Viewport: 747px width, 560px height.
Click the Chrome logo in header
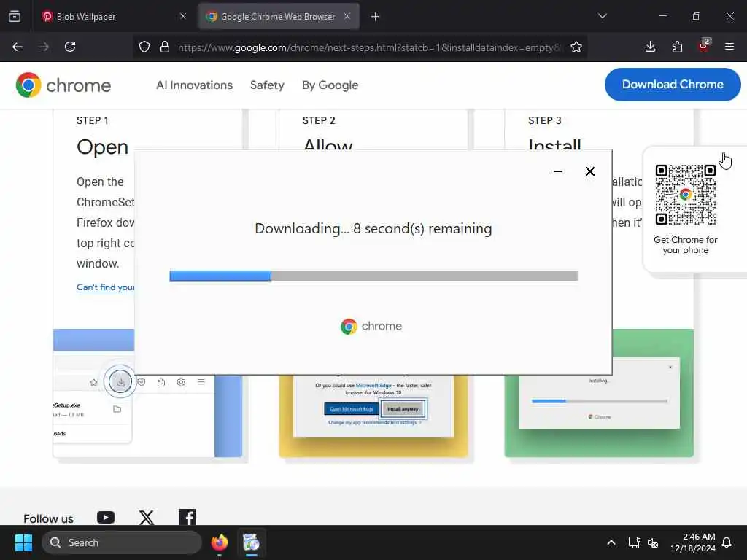pyautogui.click(x=63, y=85)
